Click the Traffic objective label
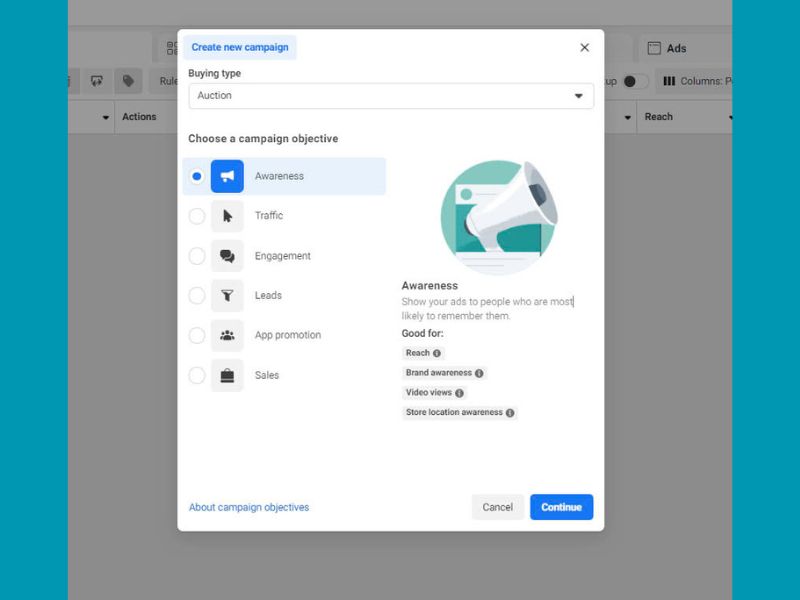 [x=269, y=216]
